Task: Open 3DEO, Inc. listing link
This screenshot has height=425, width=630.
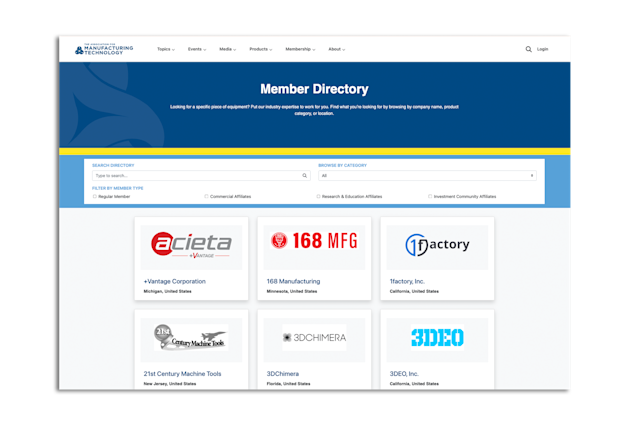Action: (x=404, y=374)
